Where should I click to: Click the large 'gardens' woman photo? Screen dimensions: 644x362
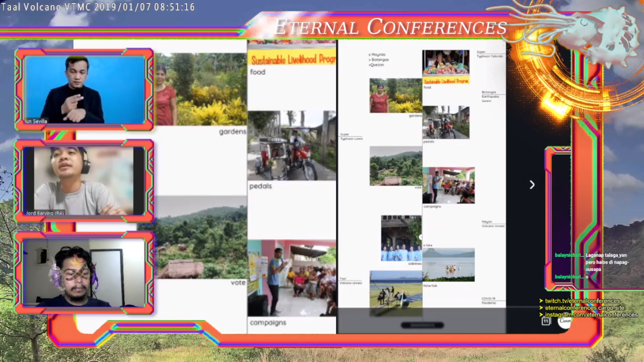(x=201, y=89)
